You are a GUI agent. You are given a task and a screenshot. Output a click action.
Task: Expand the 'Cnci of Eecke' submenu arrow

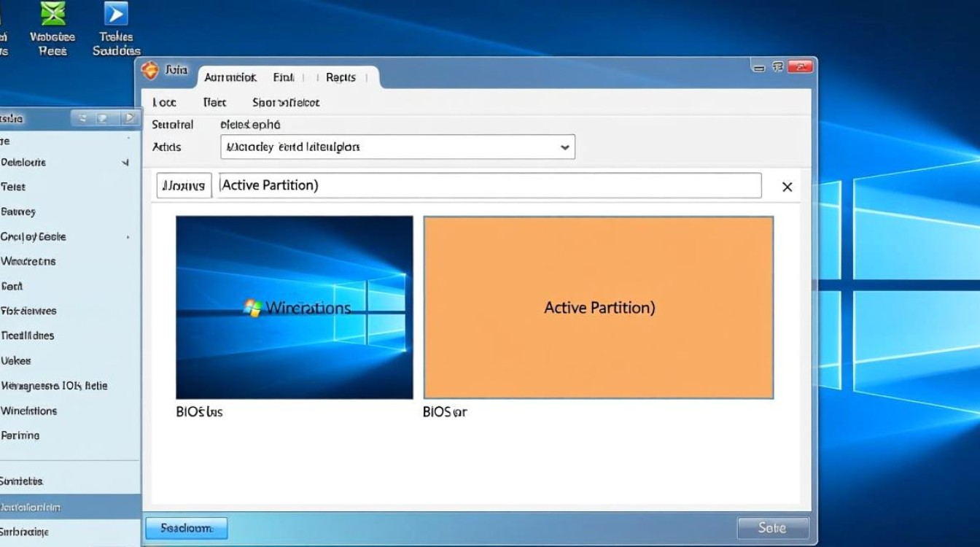click(x=128, y=237)
